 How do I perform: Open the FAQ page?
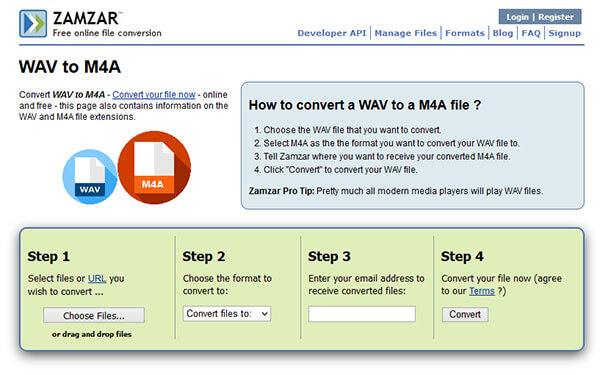pos(531,33)
